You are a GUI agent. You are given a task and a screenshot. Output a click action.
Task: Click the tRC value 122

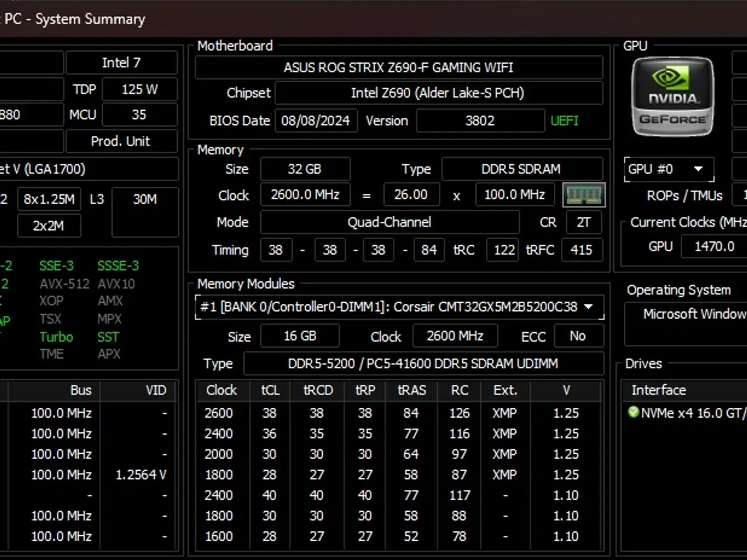(504, 250)
